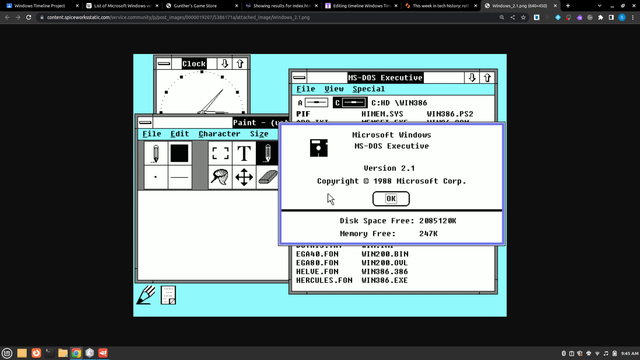Switch to Editing timeline Windows tab
The image size is (640, 360).
pos(361,6)
